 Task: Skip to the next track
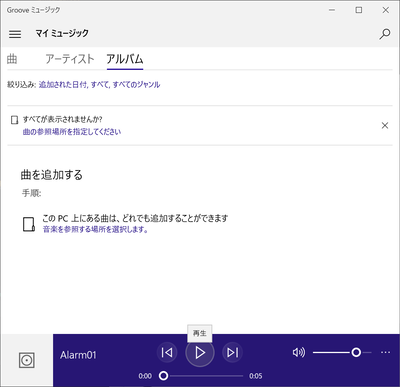tap(232, 352)
